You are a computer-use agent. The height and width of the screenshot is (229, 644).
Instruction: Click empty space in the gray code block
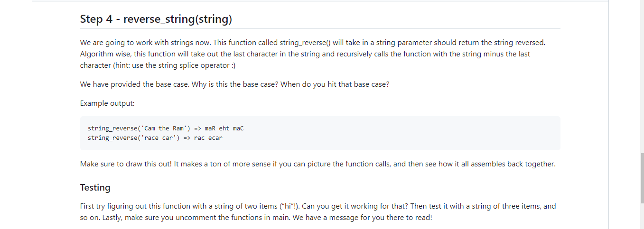(403, 133)
